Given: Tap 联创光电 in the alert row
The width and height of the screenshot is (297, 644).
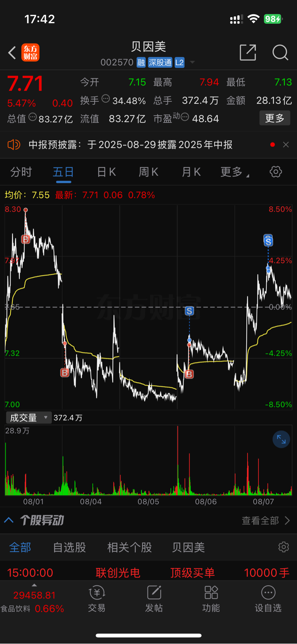Looking at the screenshot, I should pos(118,573).
